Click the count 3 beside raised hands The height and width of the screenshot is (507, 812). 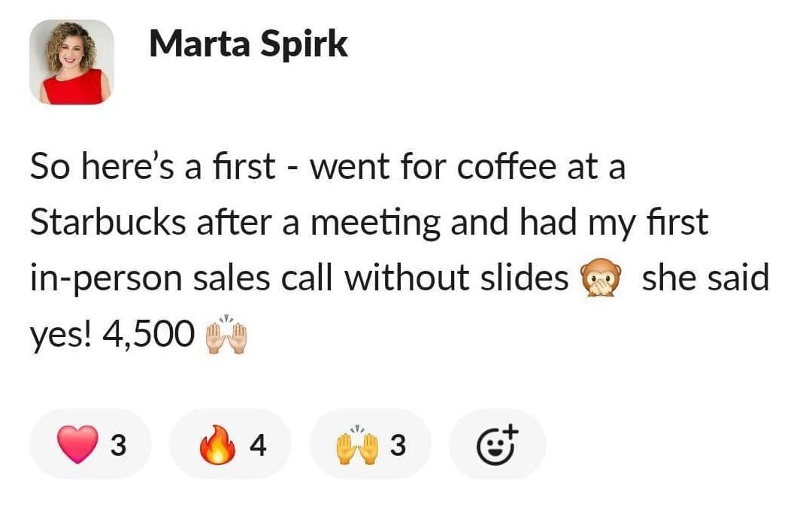pyautogui.click(x=398, y=446)
